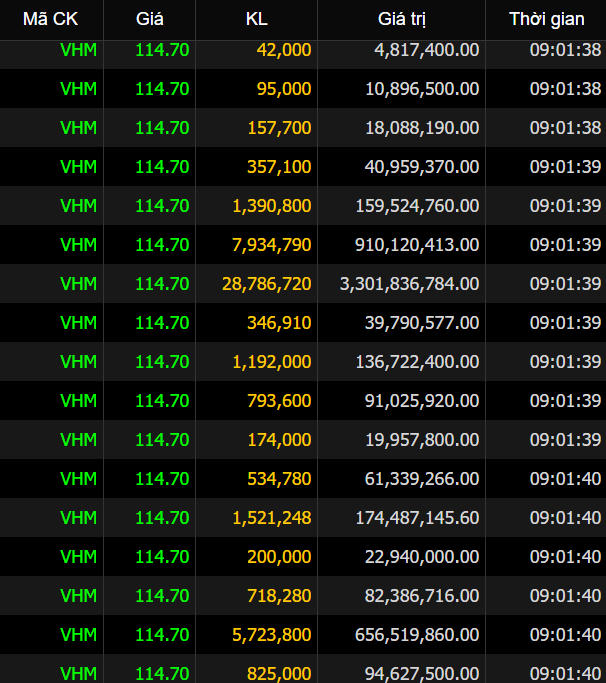Viewport: 606px width, 683px height.
Task: Click the volume cell showing 5,723,800
Action: coord(272,635)
